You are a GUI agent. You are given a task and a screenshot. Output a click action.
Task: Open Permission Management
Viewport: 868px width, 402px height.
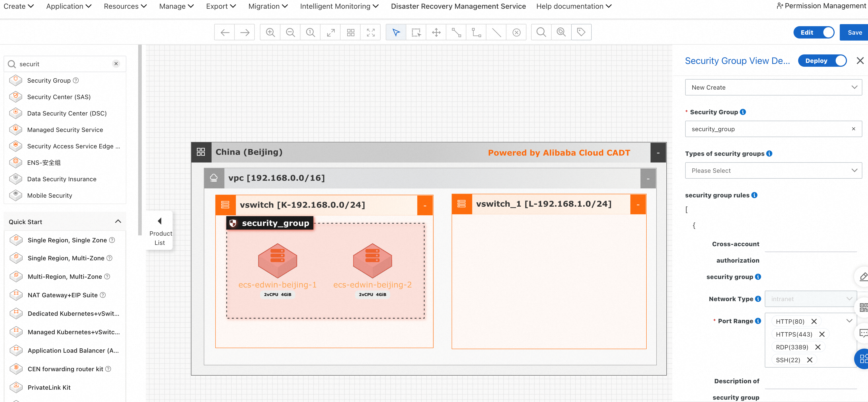(822, 6)
